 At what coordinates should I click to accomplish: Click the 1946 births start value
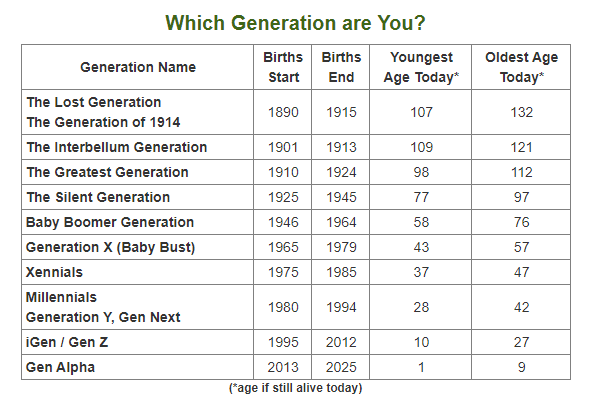pyautogui.click(x=283, y=222)
